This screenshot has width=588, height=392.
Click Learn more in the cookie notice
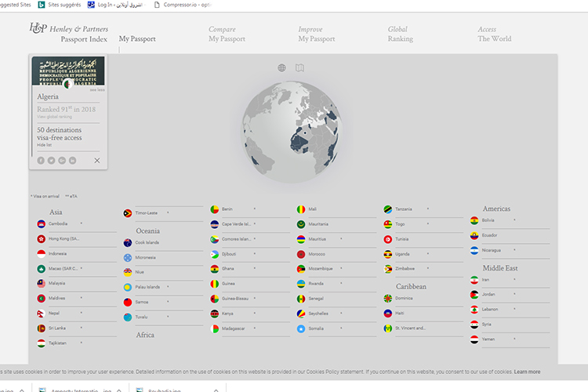[x=527, y=372]
